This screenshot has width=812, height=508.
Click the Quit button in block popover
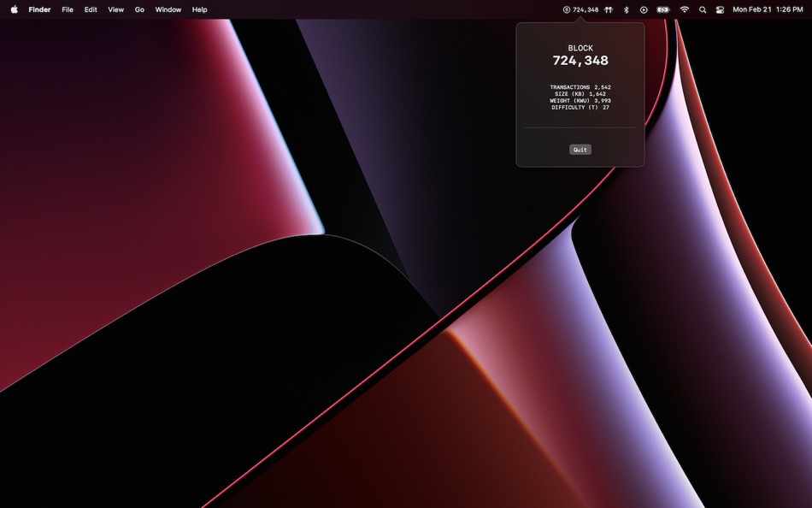pos(580,150)
